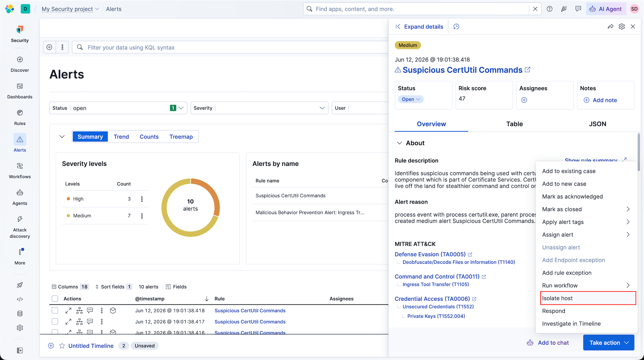Share the alert via share icon
This screenshot has height=360, width=644.
click(x=610, y=26)
